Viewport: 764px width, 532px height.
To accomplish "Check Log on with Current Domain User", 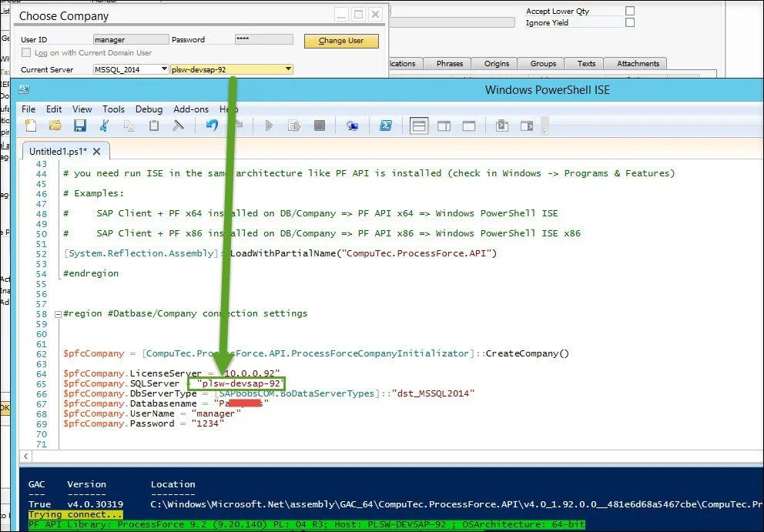I will [x=27, y=53].
